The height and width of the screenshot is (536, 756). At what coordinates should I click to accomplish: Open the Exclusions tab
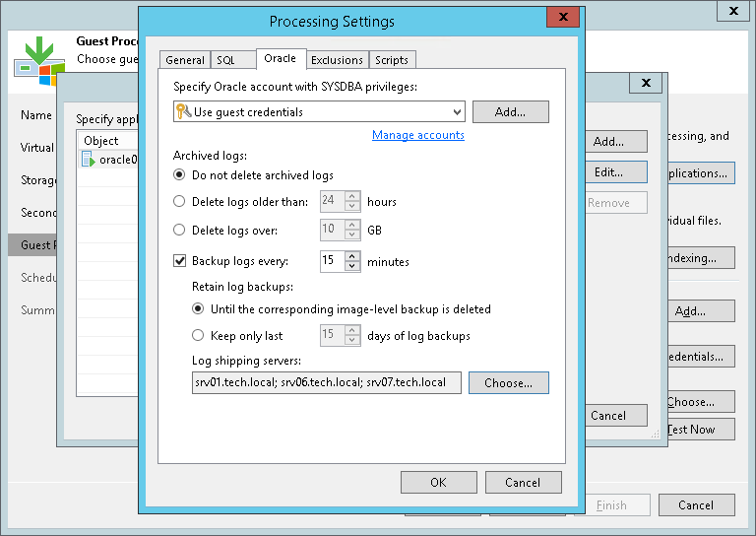(x=337, y=60)
